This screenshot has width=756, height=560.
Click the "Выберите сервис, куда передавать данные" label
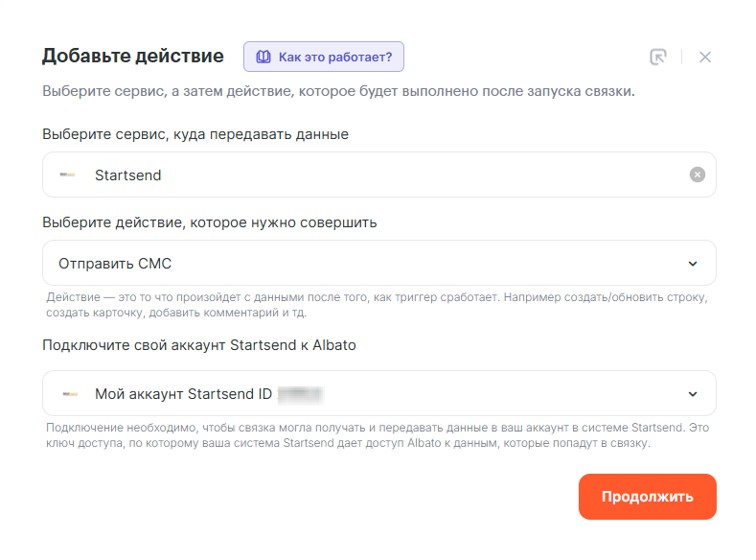(195, 134)
